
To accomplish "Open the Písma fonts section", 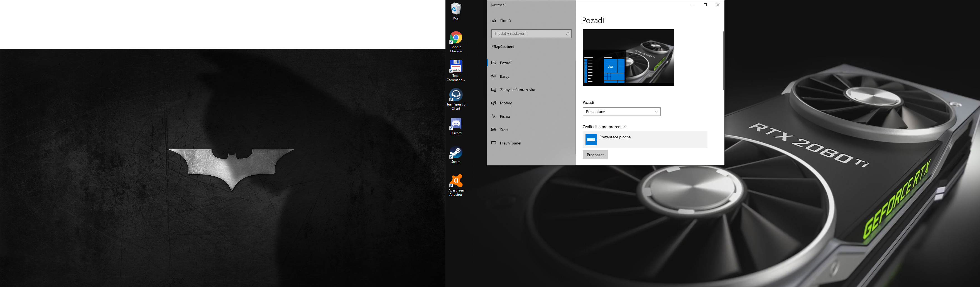I will click(505, 116).
